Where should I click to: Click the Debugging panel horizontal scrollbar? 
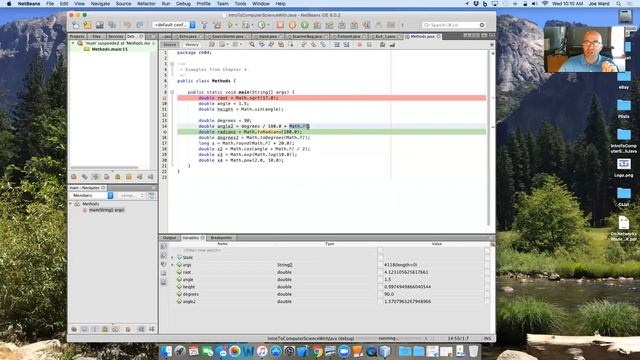[105, 167]
